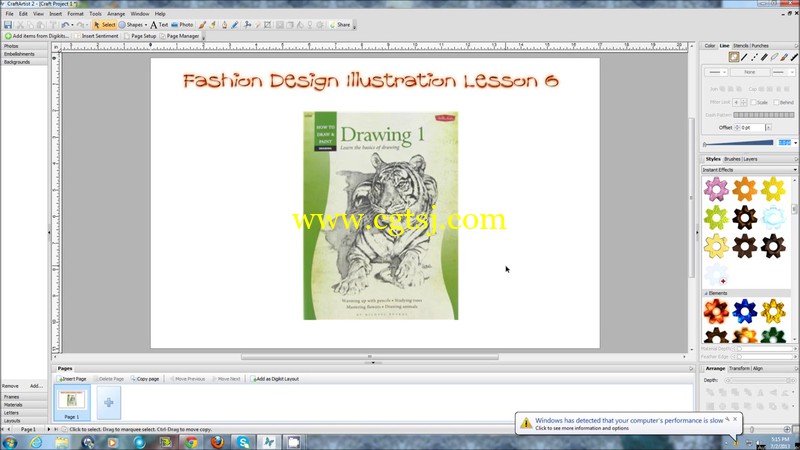The image size is (800, 450).
Task: Click Add items from Digikits
Action: (x=37, y=36)
